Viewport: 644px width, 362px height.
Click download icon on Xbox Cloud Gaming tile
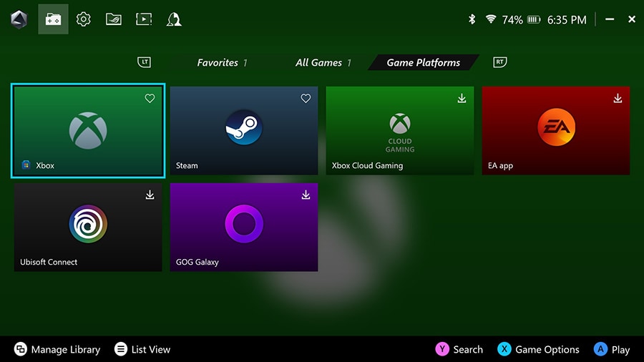tap(462, 99)
